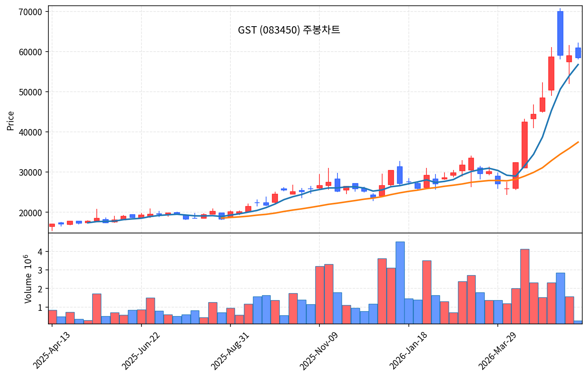Screen dimensions: 588x378
Task: Click the tallest blue candle reaching 70000
Action: [560, 33]
